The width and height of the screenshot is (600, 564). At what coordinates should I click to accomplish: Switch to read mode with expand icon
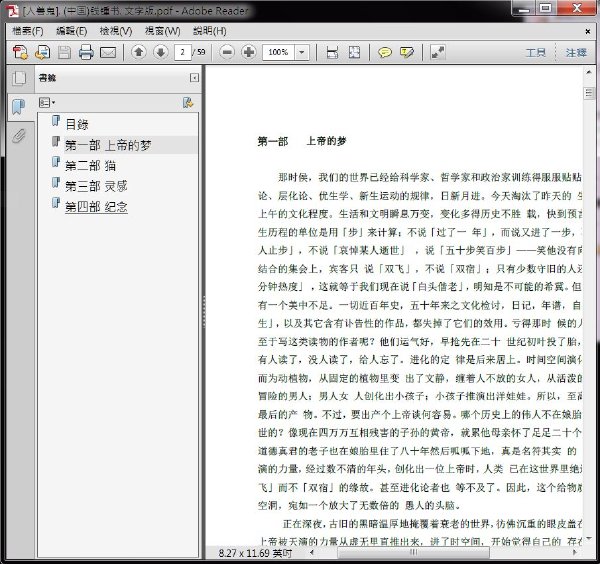click(438, 52)
